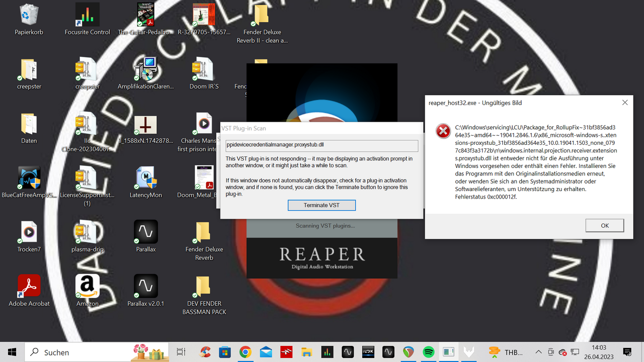Viewport: 644px width, 362px height.
Task: Open Spotify from the taskbar
Action: pyautogui.click(x=429, y=352)
